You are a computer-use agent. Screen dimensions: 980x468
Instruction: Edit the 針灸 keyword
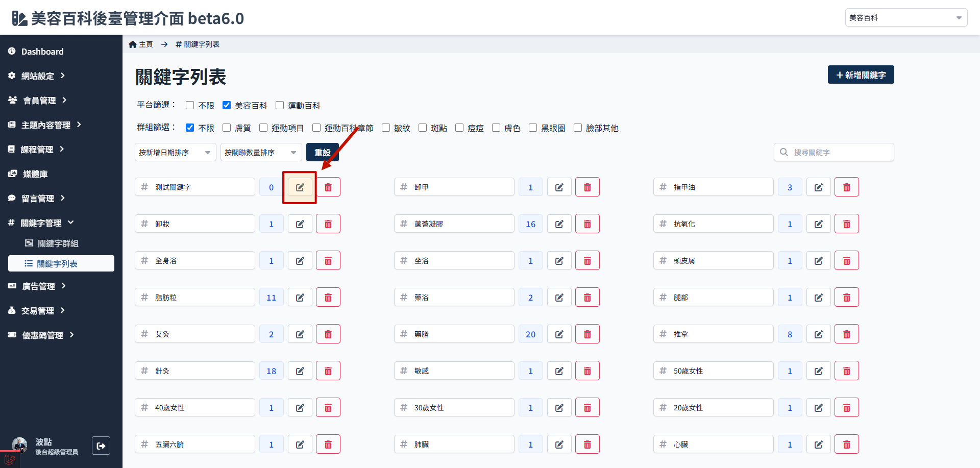pyautogui.click(x=300, y=371)
